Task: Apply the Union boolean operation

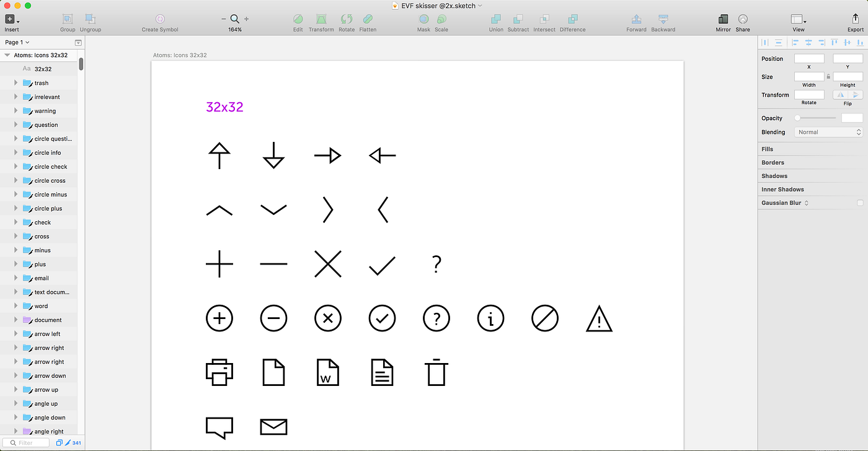Action: [496, 19]
